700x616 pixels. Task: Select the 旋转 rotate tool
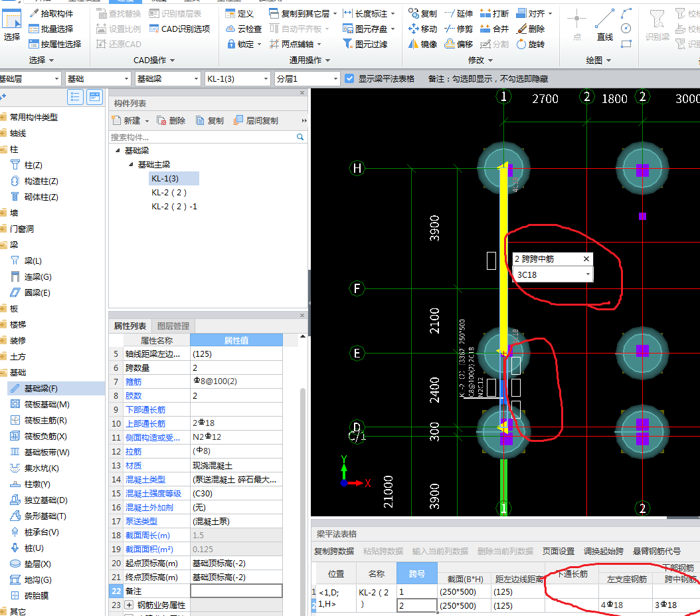pyautogui.click(x=531, y=44)
